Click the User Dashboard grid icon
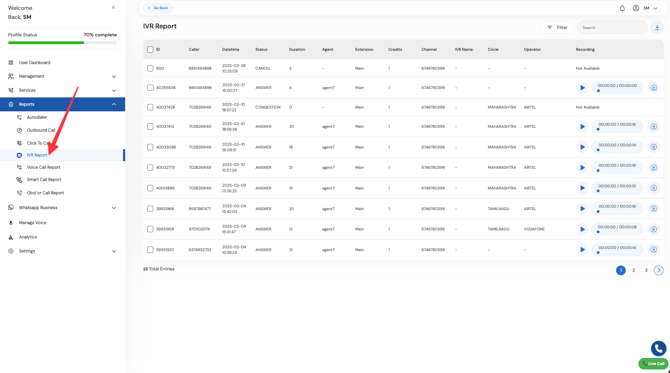 [11, 62]
